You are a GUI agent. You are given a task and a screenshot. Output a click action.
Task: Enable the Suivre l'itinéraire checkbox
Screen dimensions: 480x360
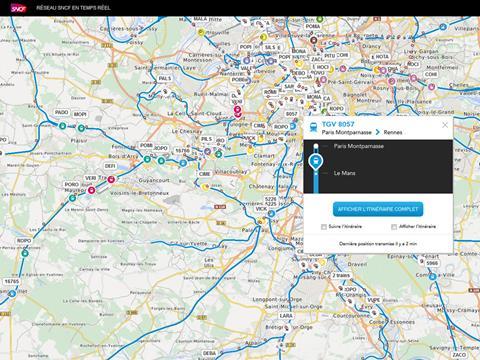tap(324, 227)
